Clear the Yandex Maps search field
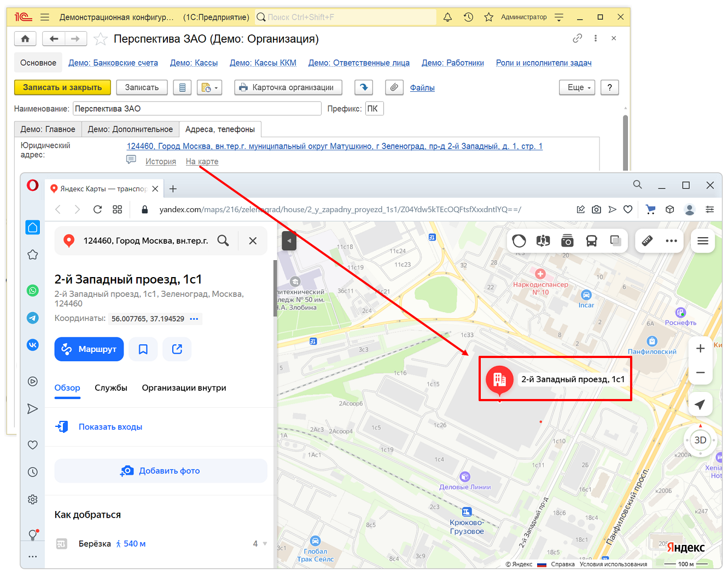 pyautogui.click(x=253, y=240)
